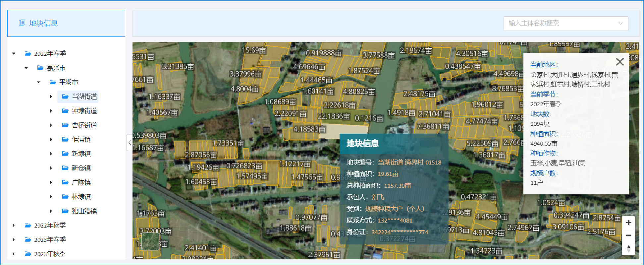Open the 地块信息 tab
Screen dimensions: 644x265
pos(66,23)
